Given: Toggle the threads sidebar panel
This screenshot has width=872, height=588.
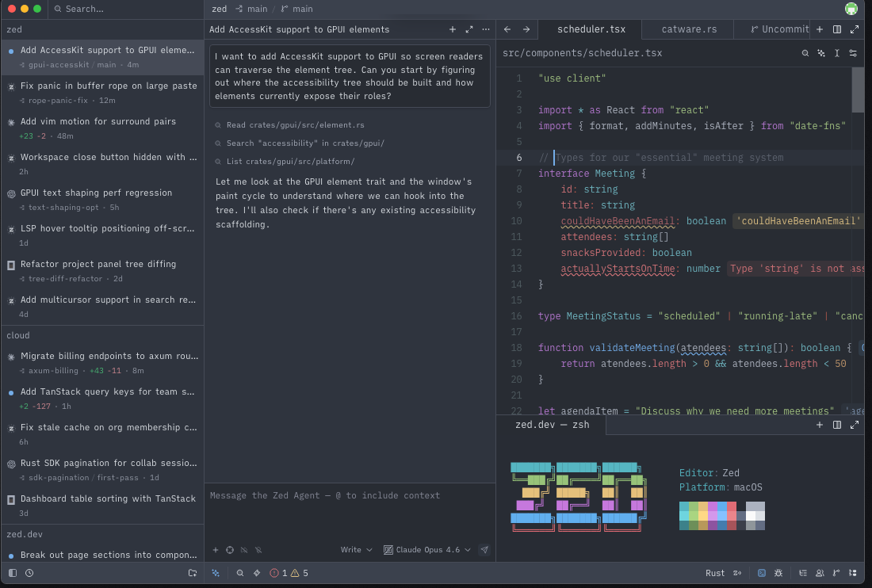Looking at the screenshot, I should pyautogui.click(x=13, y=573).
